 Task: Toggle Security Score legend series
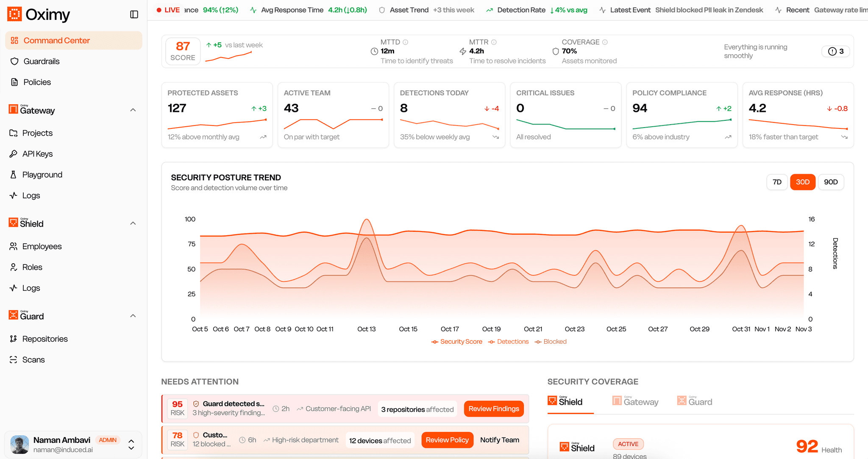click(457, 342)
